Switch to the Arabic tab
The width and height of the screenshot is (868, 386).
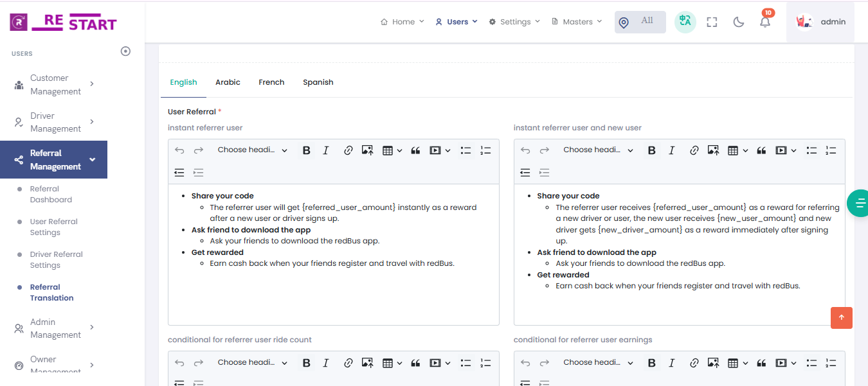(x=228, y=82)
